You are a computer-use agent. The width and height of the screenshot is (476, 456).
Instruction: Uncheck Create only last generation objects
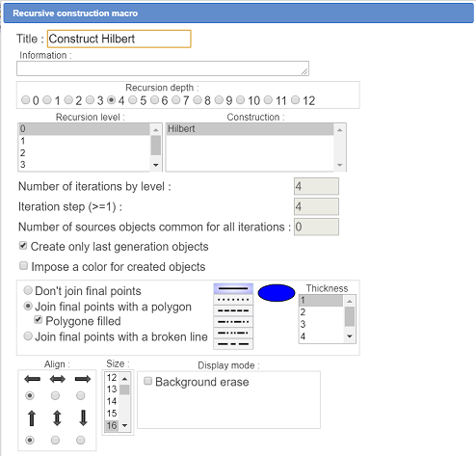(23, 246)
